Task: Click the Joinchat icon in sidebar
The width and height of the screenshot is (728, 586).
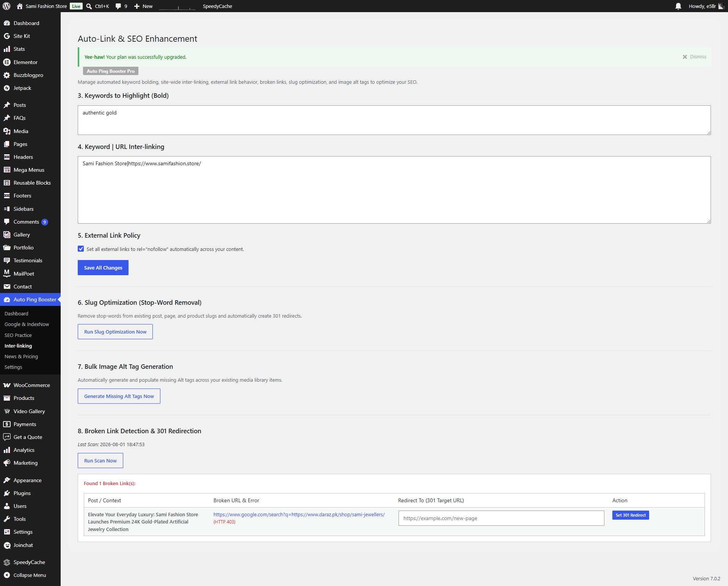Action: tap(7, 545)
